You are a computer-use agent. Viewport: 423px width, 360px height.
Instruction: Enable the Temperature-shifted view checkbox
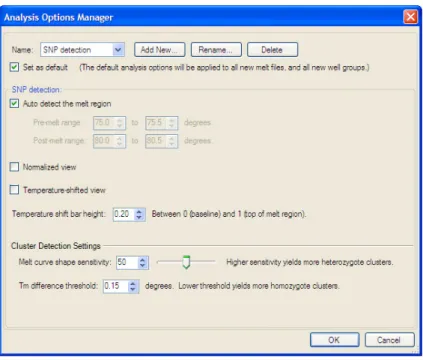pyautogui.click(x=14, y=190)
